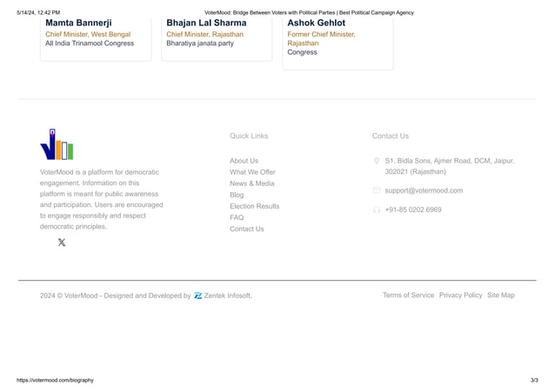Open Terms of Service
Viewport: 555px width, 392px height.
point(408,295)
